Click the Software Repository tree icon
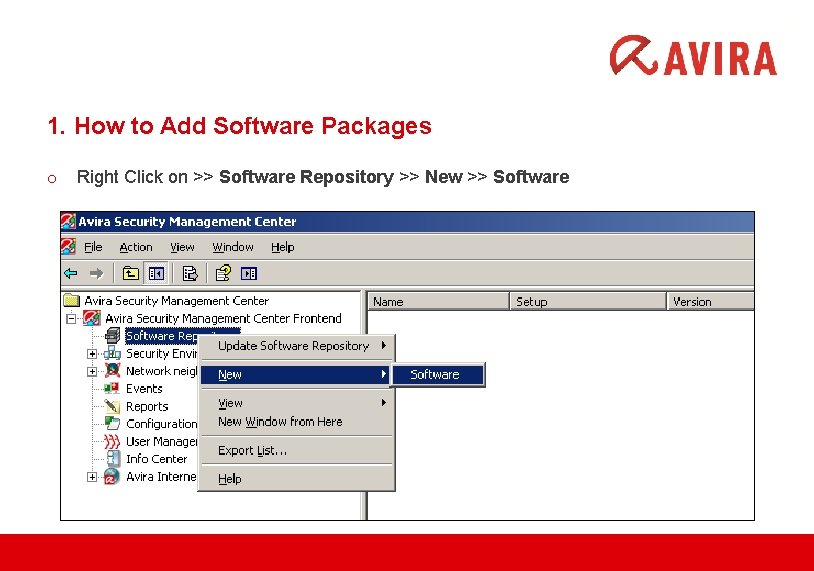This screenshot has width=814, height=571. pos(112,336)
